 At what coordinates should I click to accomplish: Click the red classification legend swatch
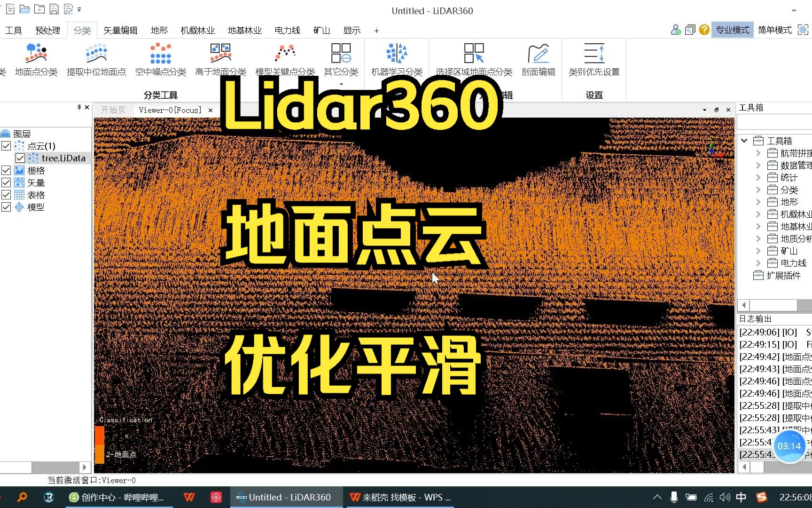100,436
